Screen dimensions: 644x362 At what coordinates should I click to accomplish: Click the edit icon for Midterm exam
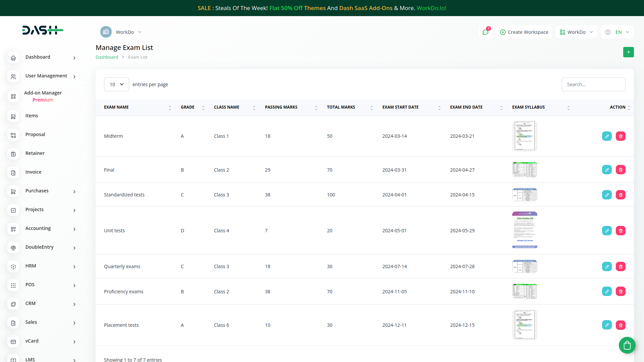tap(607, 136)
